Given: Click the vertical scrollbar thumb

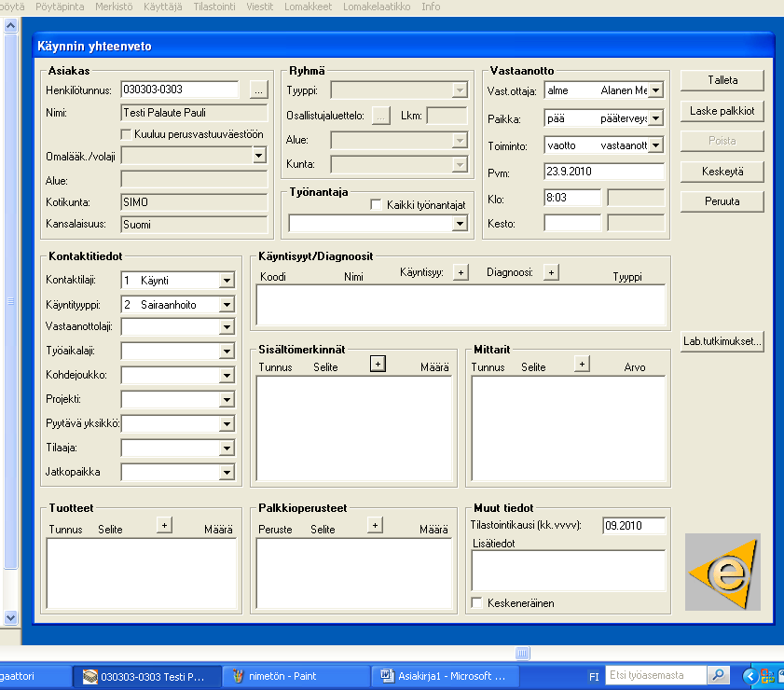Looking at the screenshot, I should click(x=10, y=301).
